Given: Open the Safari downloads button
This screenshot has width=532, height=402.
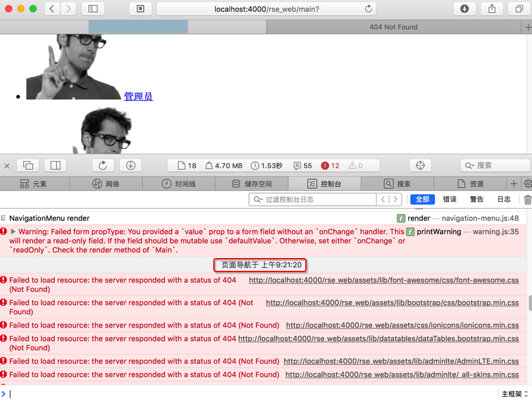Looking at the screenshot, I should pos(464,9).
